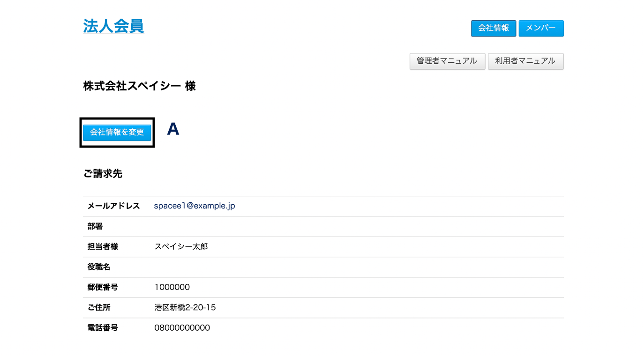Click the 郵便番号 row label
The width and height of the screenshot is (644, 356).
103,287
